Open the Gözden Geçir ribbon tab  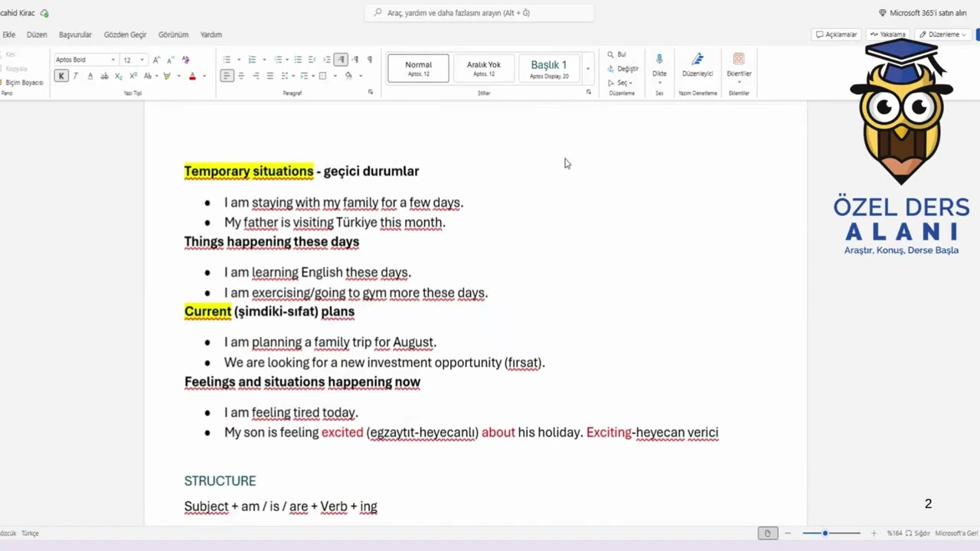coord(125,34)
